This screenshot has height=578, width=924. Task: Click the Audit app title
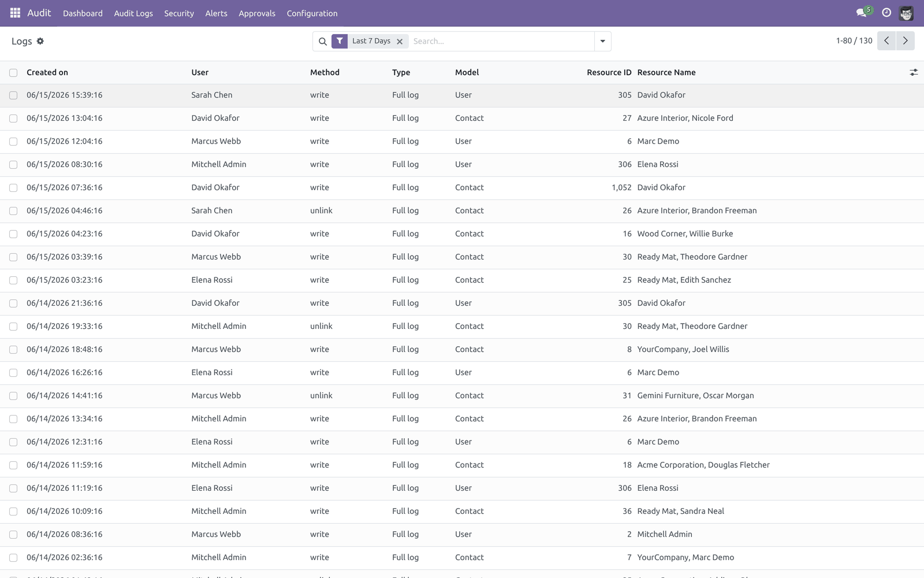[x=39, y=13]
